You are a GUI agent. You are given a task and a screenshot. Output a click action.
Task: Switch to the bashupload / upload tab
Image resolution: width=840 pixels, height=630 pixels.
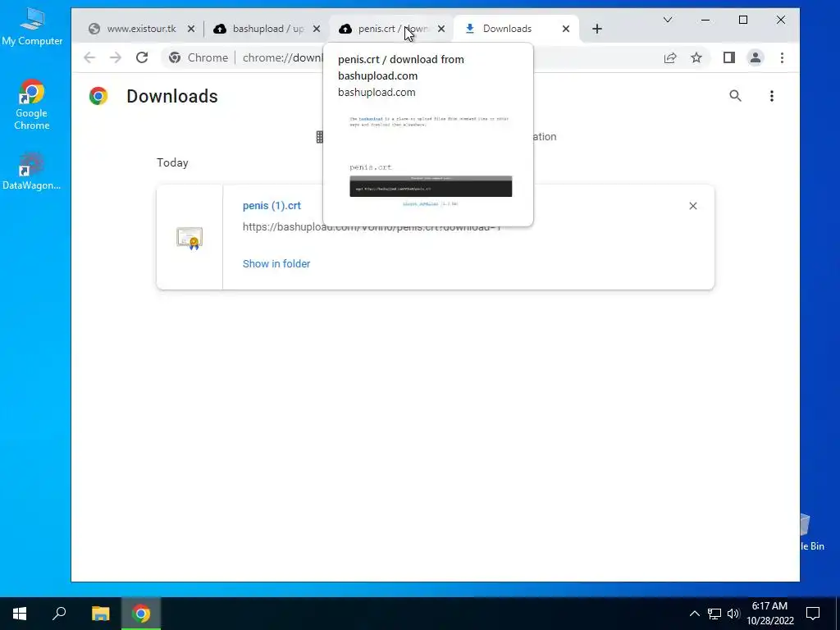267,29
